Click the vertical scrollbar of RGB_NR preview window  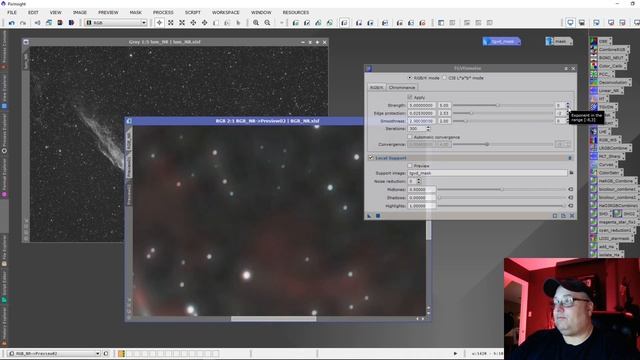point(429,229)
